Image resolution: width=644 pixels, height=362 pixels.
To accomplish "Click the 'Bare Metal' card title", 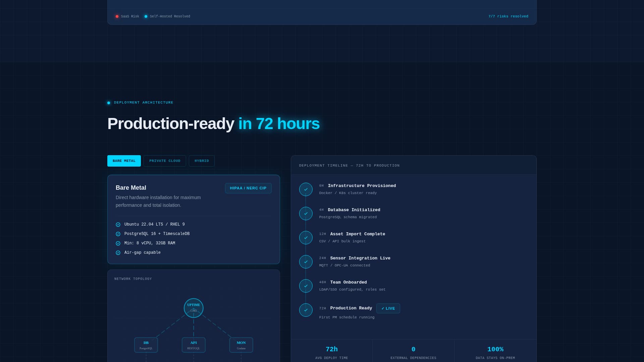I will [x=131, y=188].
